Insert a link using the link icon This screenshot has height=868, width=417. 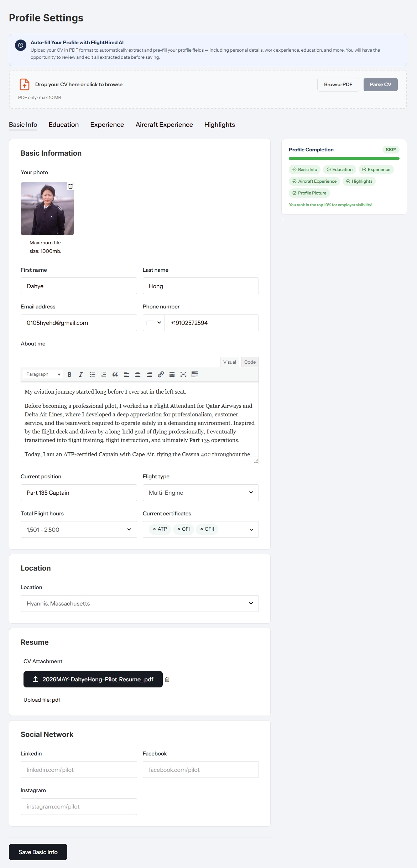[161, 374]
